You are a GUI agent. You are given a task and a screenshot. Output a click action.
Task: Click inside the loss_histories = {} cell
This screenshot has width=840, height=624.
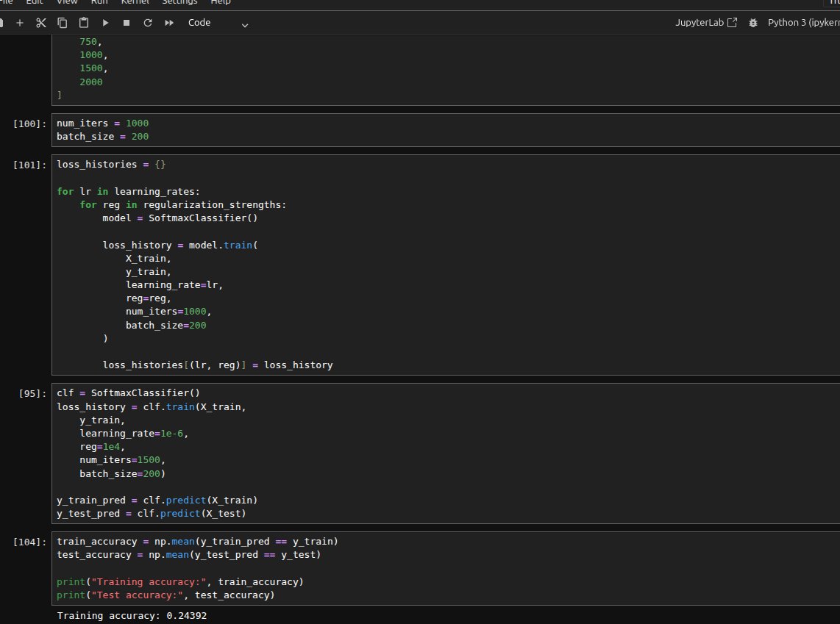[446, 265]
